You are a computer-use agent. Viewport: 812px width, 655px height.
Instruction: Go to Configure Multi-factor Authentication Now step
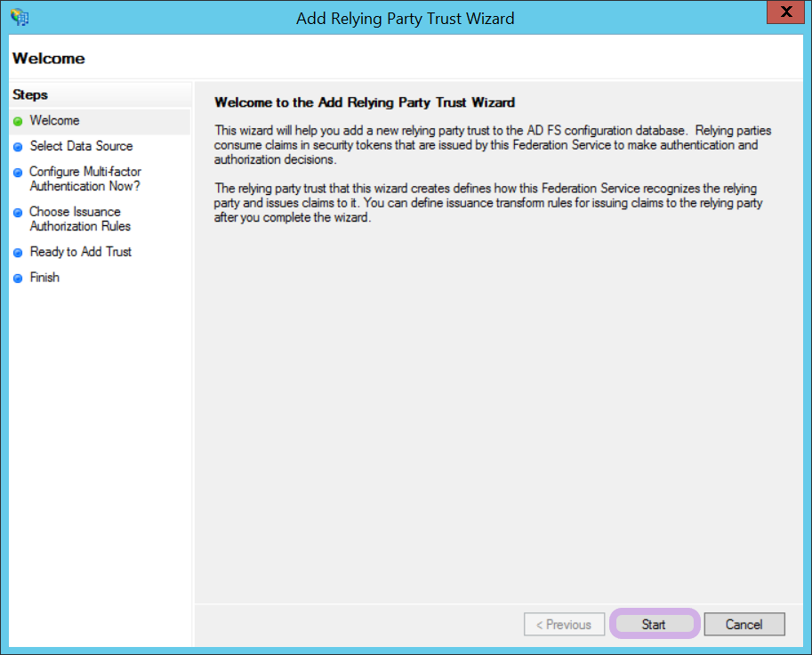84,179
